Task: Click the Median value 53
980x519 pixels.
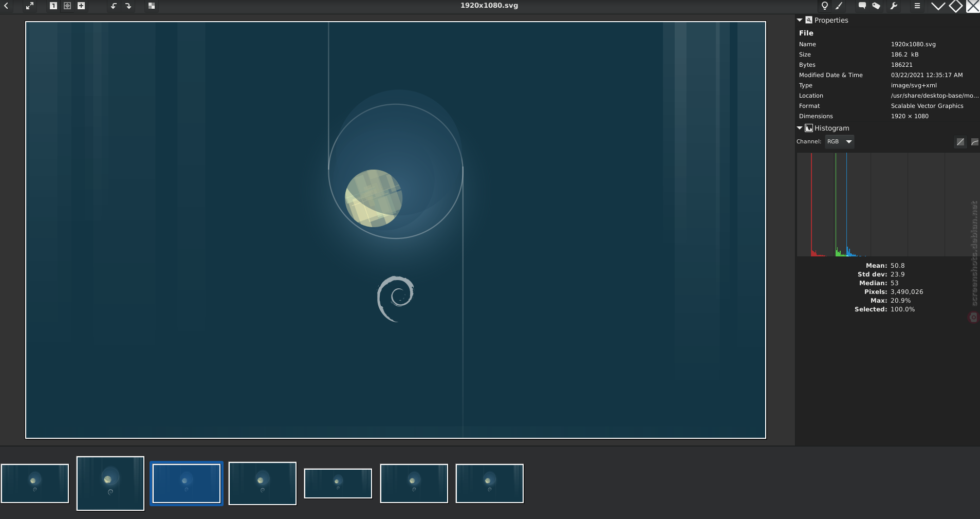Action: coord(895,283)
